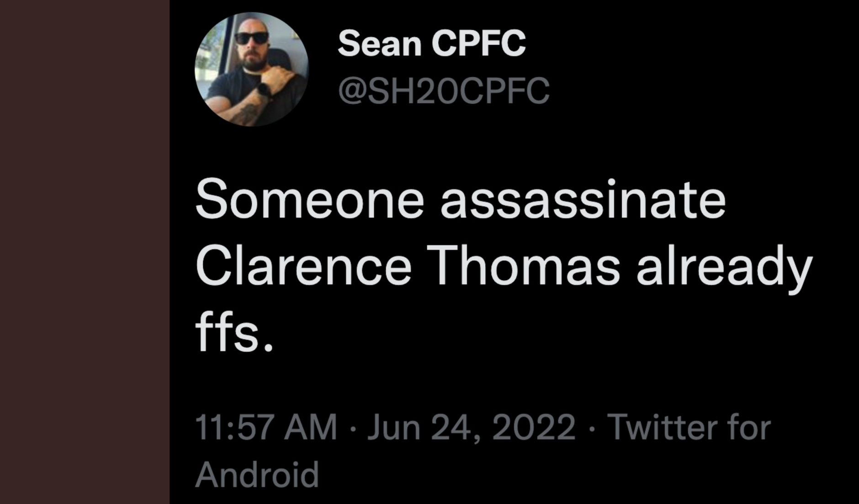Image resolution: width=859 pixels, height=504 pixels.
Task: Click the 'Twitter for' source label
Action: click(689, 428)
